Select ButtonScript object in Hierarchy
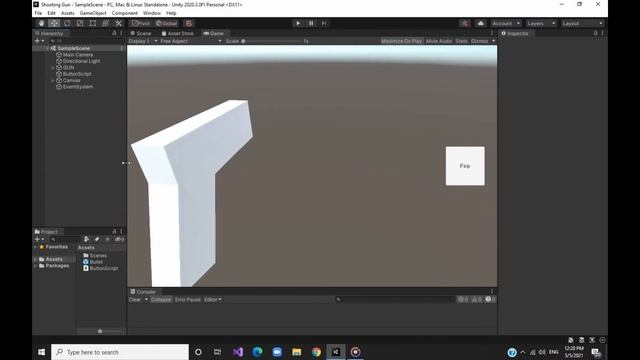 point(77,74)
